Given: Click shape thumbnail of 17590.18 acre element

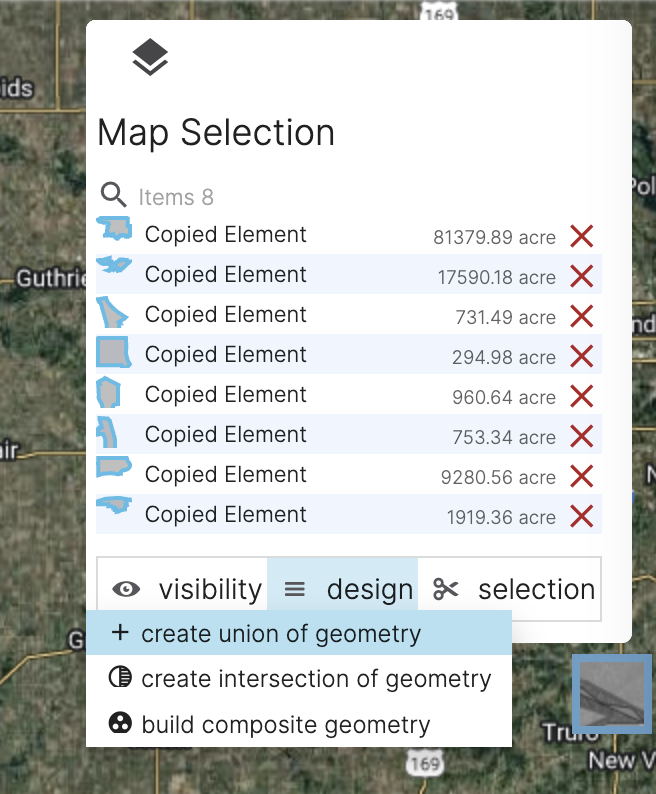Looking at the screenshot, I should point(114,264).
